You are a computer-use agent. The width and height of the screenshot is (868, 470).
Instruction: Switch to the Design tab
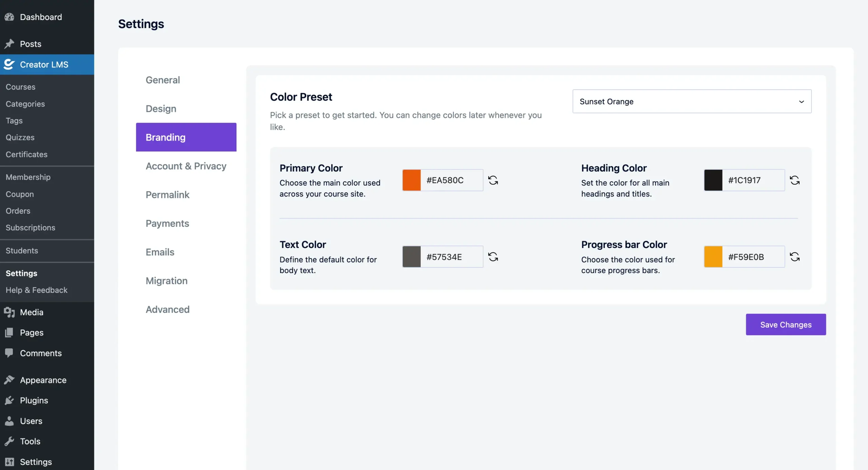161,108
